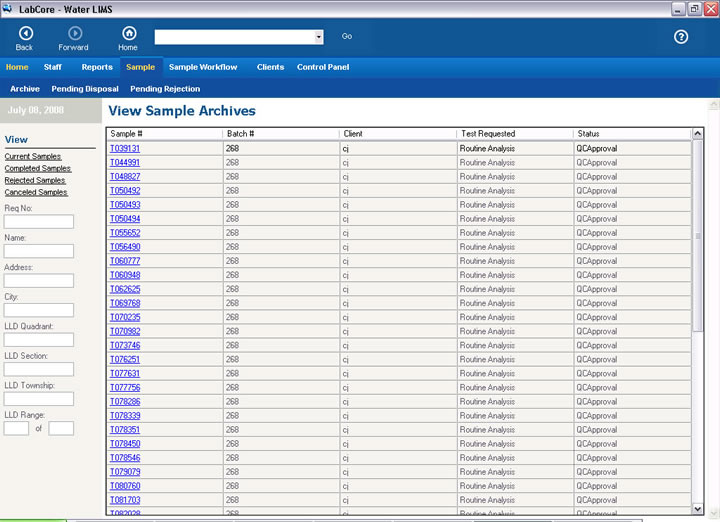Screen dimensions: 720x522
Task: Open sample T055652 link
Action: (x=125, y=233)
